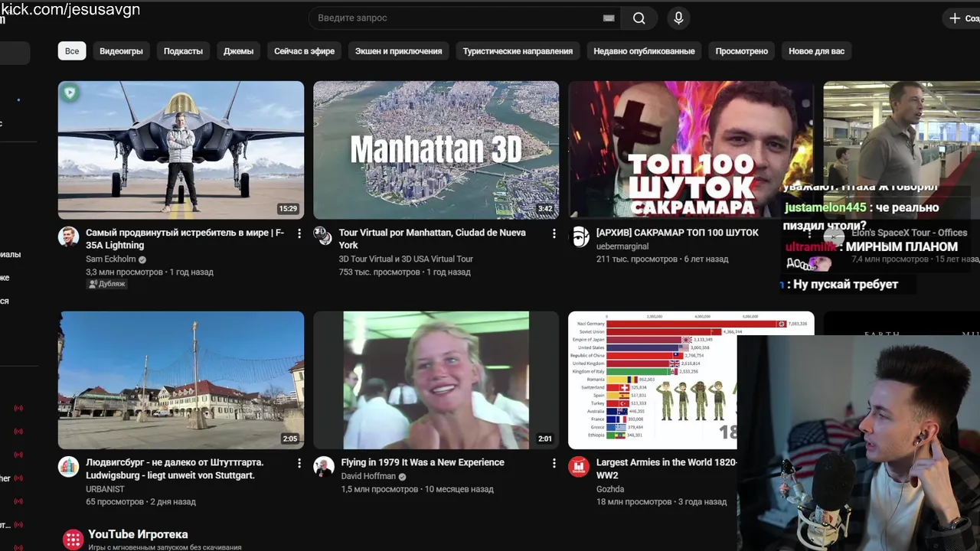Open the Ludwigsburg town square thumbnail
The height and width of the screenshot is (551, 980).
click(x=181, y=380)
